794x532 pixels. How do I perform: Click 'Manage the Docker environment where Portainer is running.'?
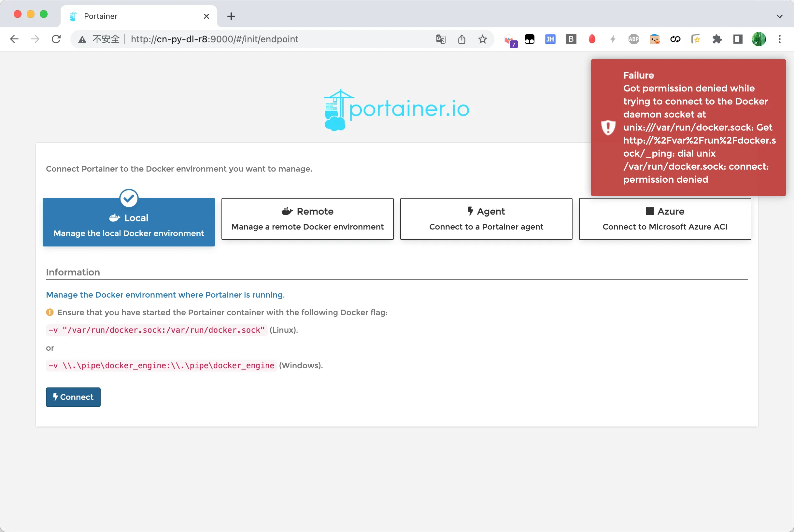(x=165, y=295)
